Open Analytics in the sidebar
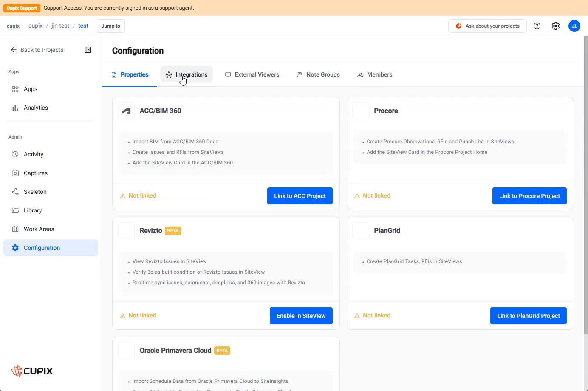 pos(51,108)
